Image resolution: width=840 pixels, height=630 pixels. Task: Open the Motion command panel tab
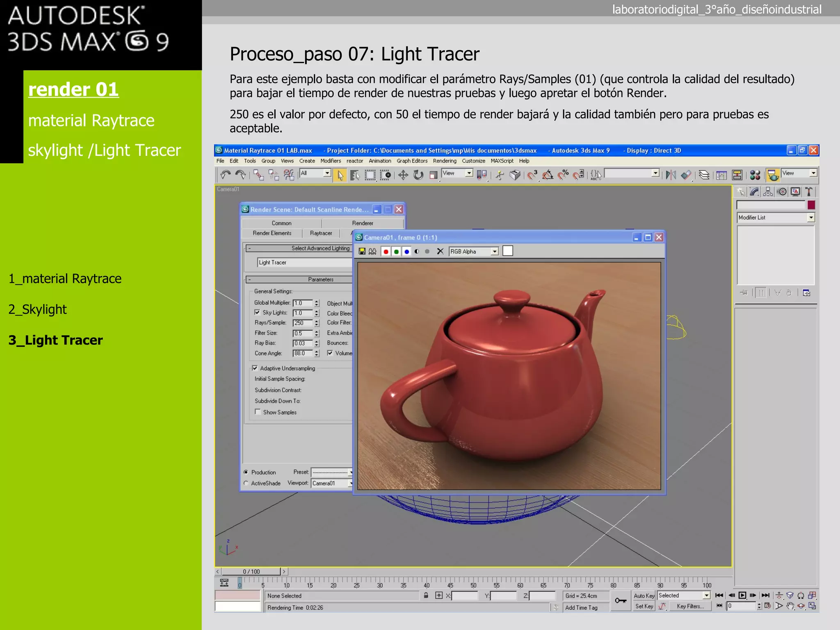782,192
